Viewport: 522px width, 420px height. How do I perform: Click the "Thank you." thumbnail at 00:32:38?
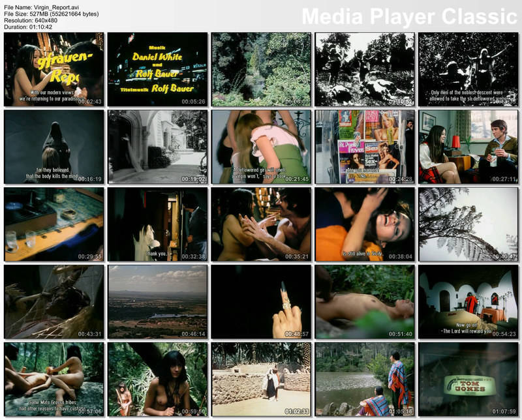(157, 224)
